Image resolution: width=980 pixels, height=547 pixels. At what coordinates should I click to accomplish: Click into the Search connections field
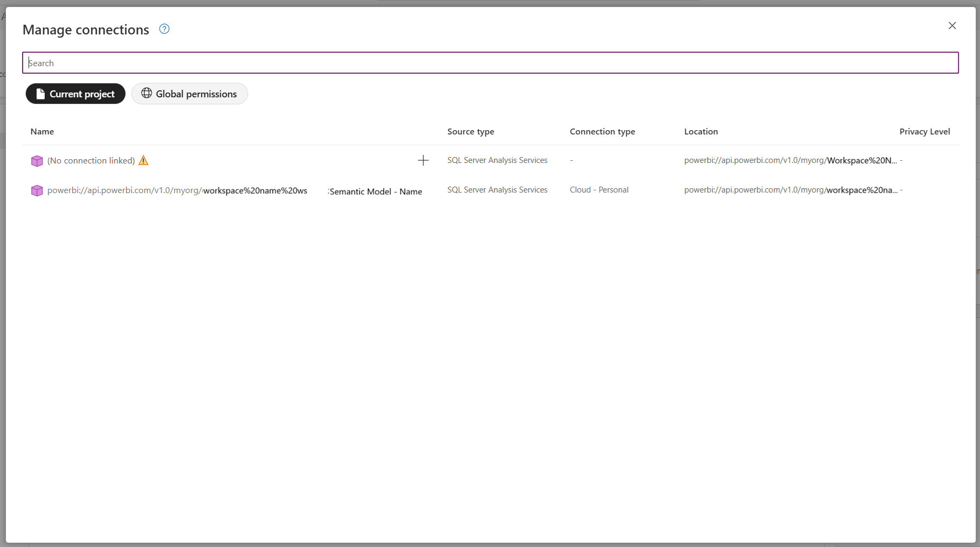(490, 63)
